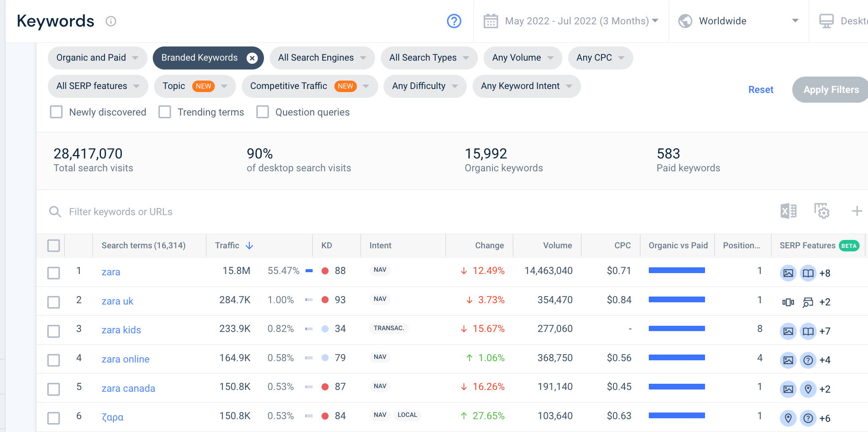
Task: Open the All Search Types dropdown
Action: pyautogui.click(x=429, y=58)
